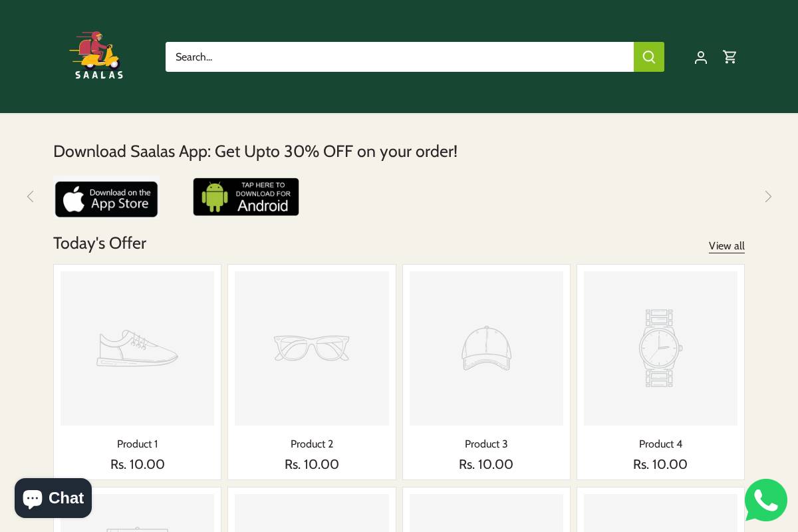Image resolution: width=798 pixels, height=532 pixels.
Task: Open the Shopify Chat widget
Action: click(x=53, y=497)
